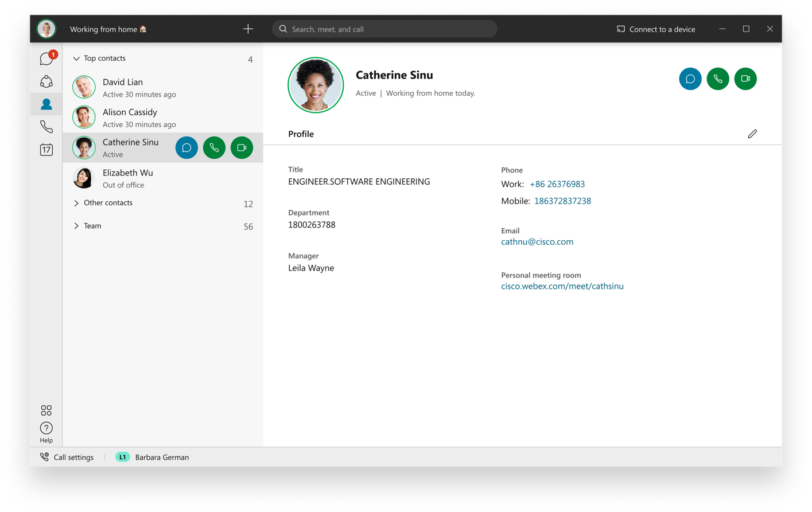Dial work number +86 26376983
This screenshot has width=812, height=512.
pyautogui.click(x=557, y=184)
